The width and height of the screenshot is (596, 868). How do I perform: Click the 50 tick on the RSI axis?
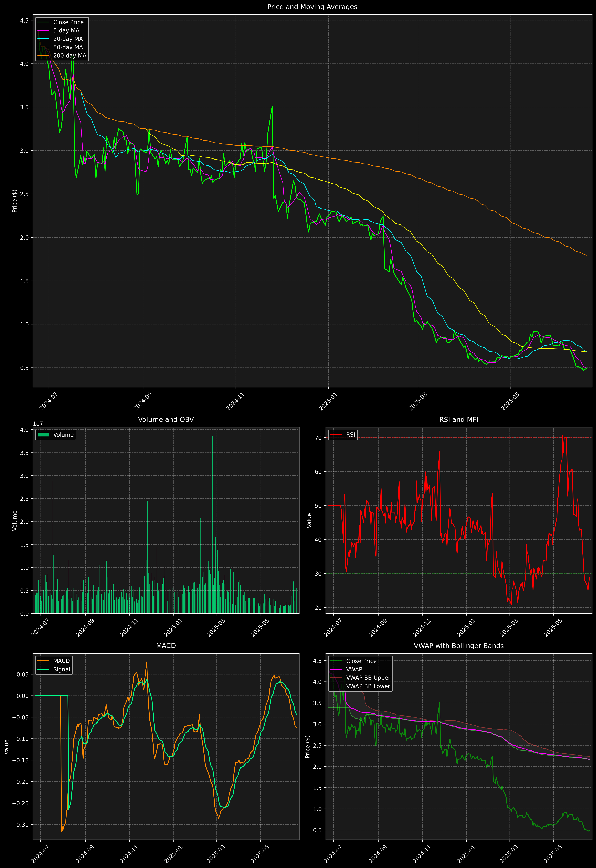[x=318, y=506]
